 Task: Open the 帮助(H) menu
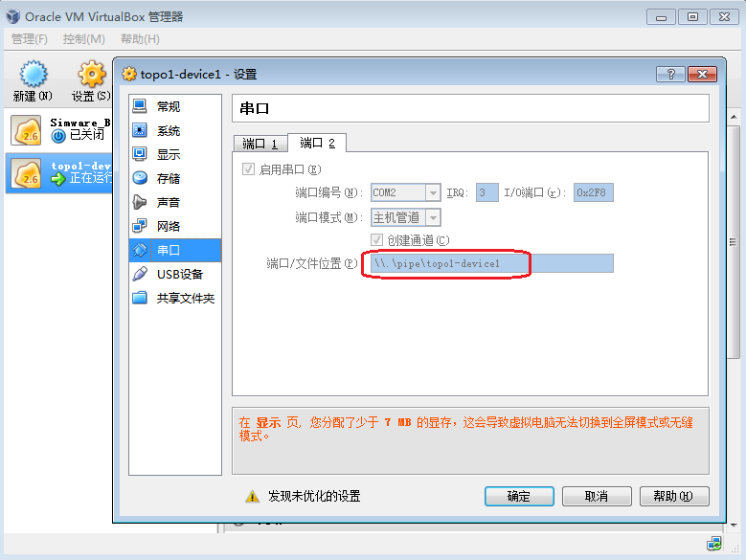coord(140,39)
